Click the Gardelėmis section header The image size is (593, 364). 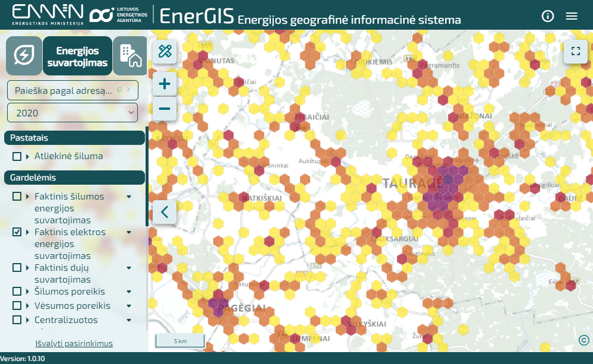tap(74, 178)
